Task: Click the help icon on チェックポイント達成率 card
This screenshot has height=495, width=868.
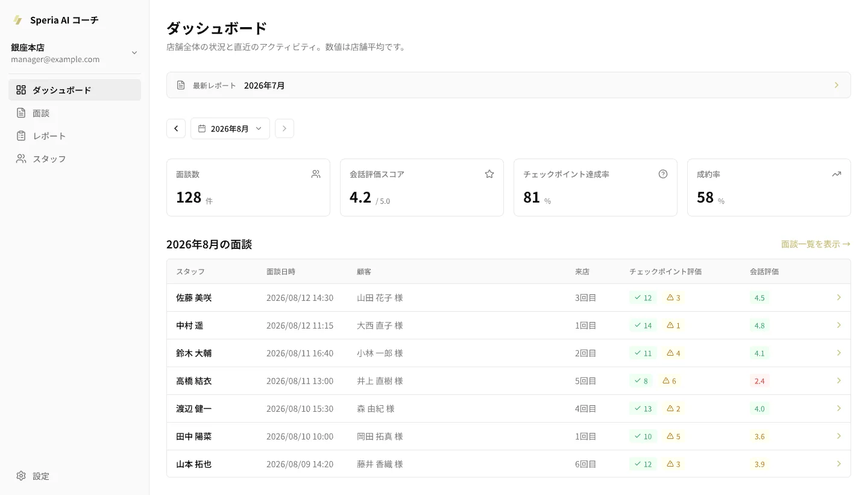Action: (663, 174)
